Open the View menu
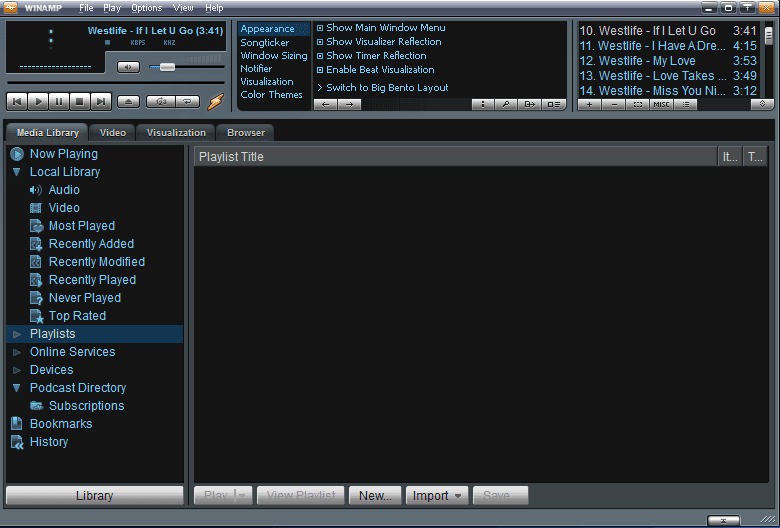This screenshot has width=780, height=528. [x=183, y=8]
